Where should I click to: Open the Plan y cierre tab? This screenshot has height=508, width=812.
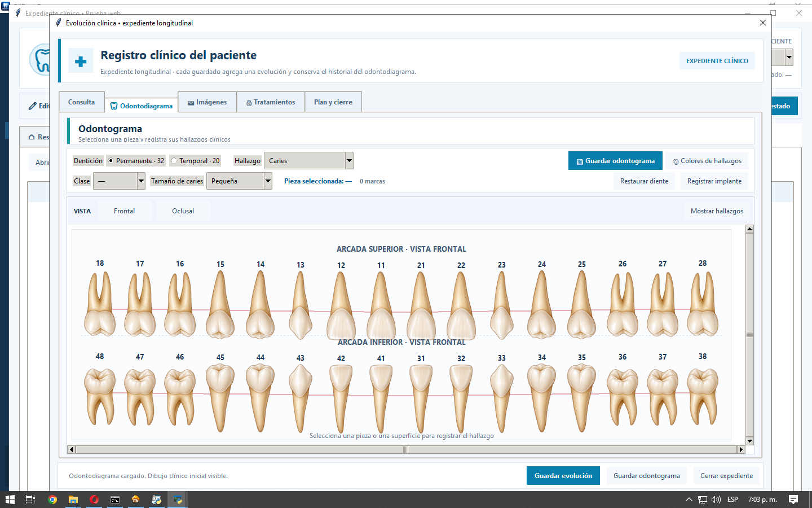coord(333,102)
